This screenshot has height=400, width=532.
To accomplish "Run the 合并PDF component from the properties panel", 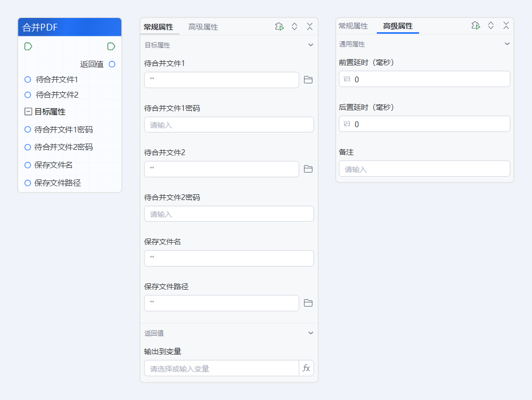I will (x=279, y=26).
